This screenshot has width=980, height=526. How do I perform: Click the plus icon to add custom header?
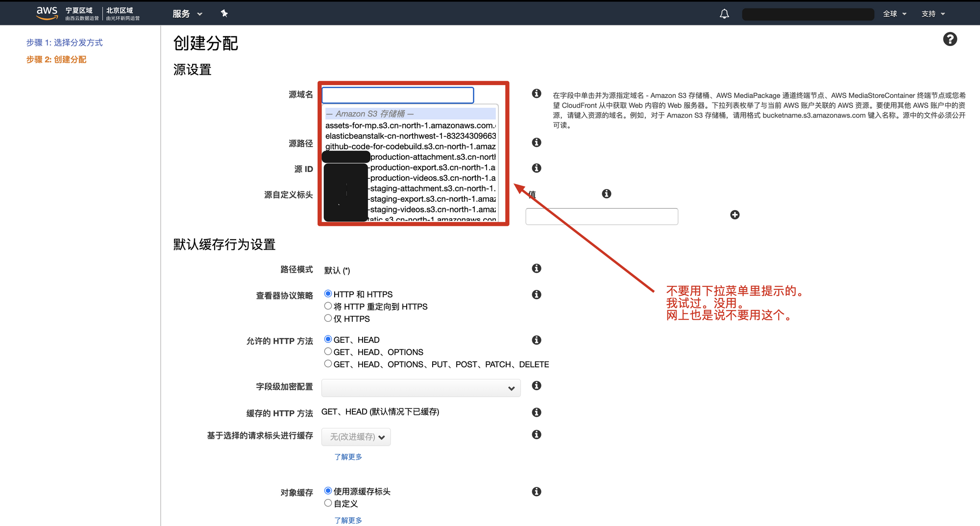(x=735, y=215)
